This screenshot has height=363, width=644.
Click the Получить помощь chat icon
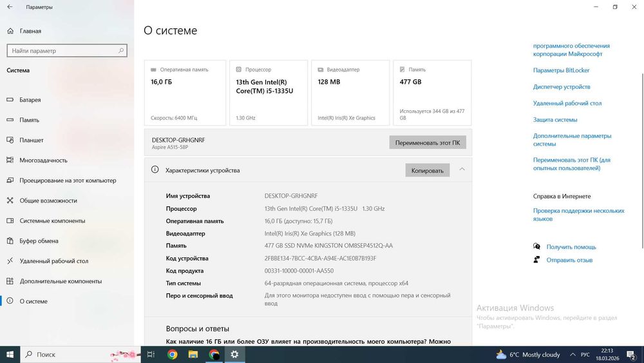click(x=536, y=246)
